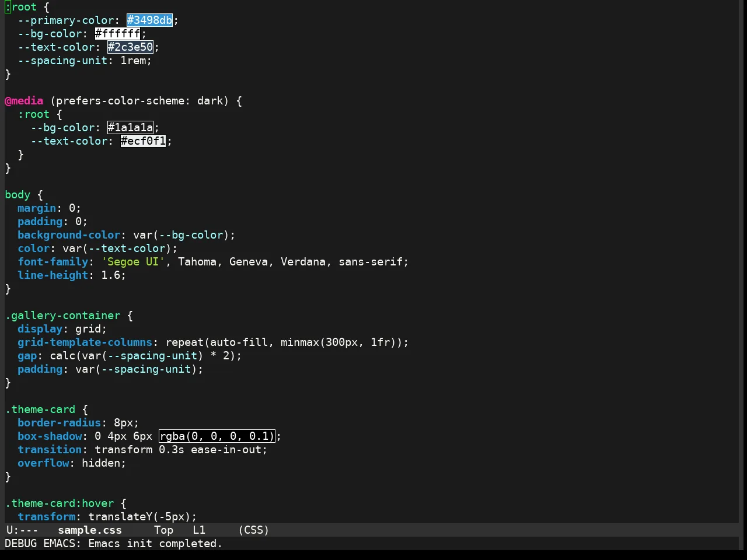747x560 pixels.
Task: Click the 'line-height' property name
Action: coord(53,275)
